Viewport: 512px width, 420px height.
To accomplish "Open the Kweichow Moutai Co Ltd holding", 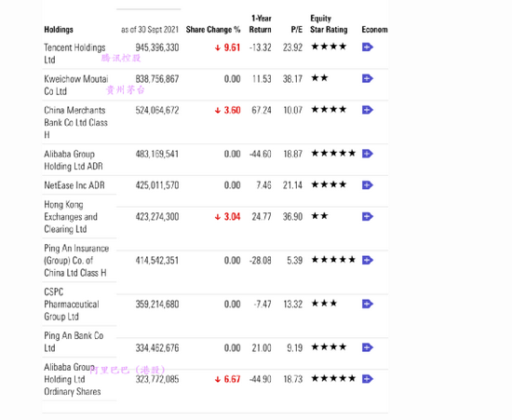I will pyautogui.click(x=76, y=85).
